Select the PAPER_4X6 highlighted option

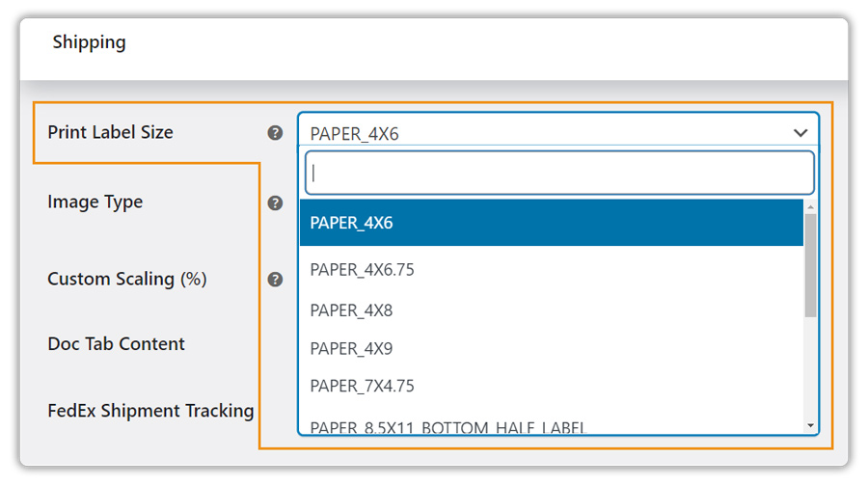click(x=552, y=223)
